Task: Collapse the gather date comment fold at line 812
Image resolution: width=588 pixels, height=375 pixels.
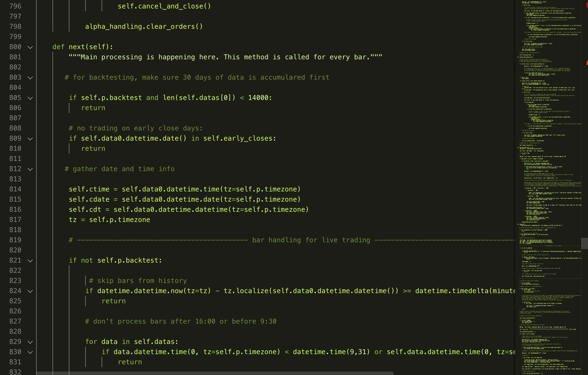Action: tap(30, 169)
